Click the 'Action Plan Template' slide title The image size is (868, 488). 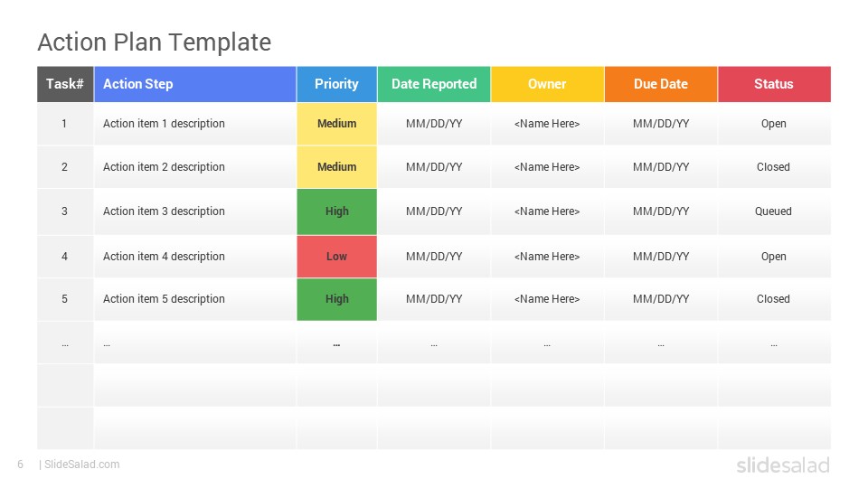click(154, 42)
